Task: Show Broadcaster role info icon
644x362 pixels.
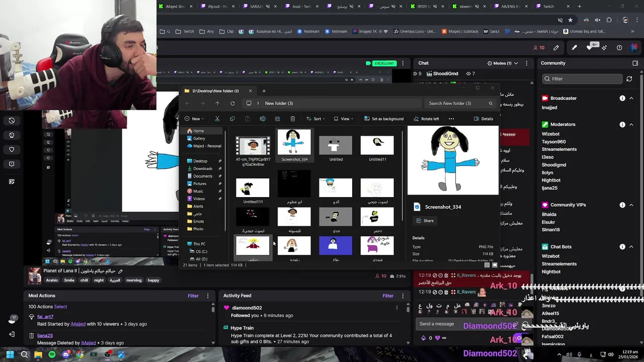Action: (622, 98)
